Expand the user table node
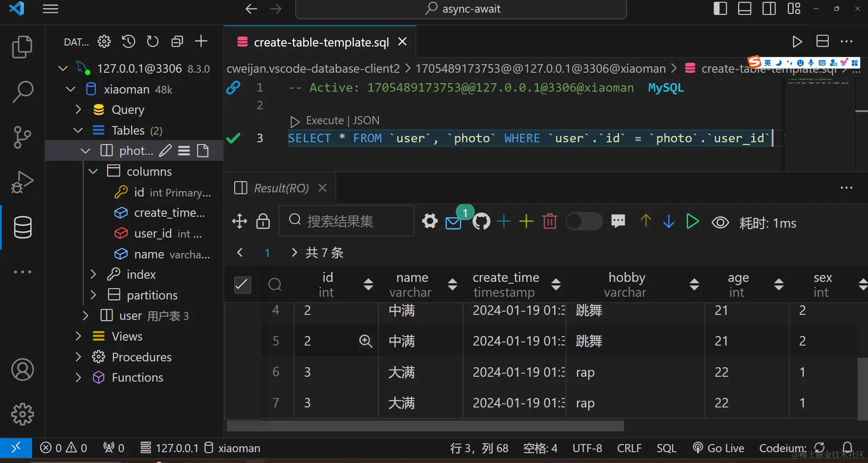868x463 pixels. (85, 315)
